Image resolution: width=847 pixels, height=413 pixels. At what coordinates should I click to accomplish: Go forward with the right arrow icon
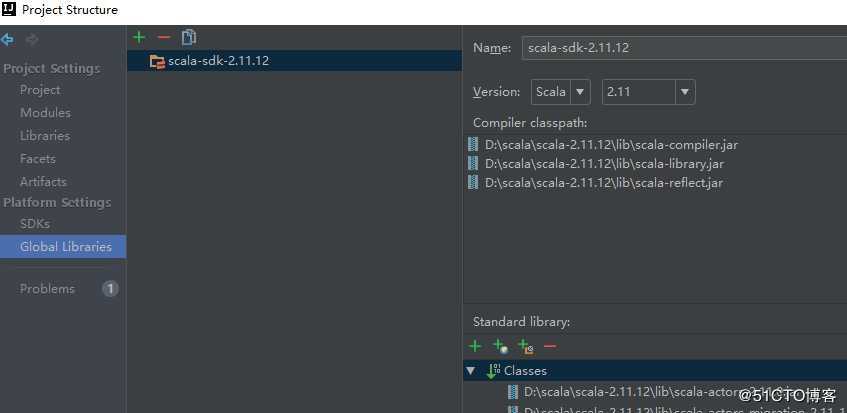pos(32,39)
